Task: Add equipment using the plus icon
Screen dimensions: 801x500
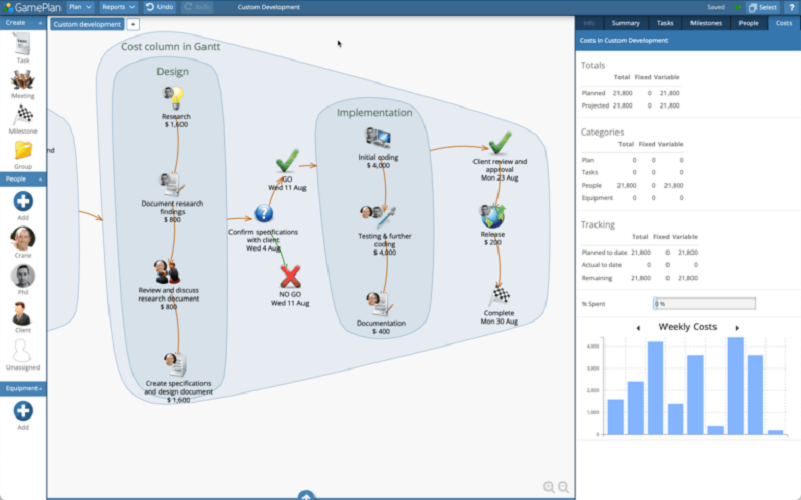Action: point(23,411)
